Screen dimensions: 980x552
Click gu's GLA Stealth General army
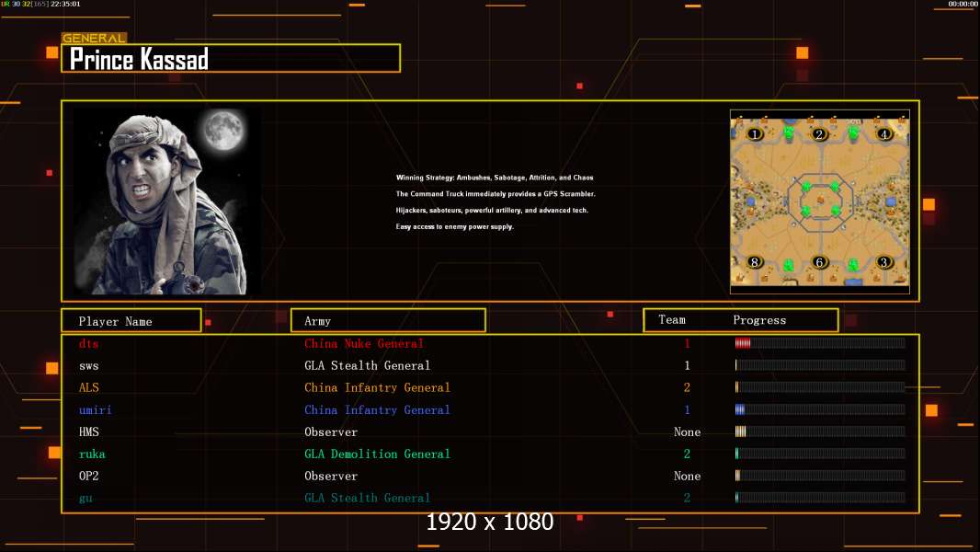(368, 499)
